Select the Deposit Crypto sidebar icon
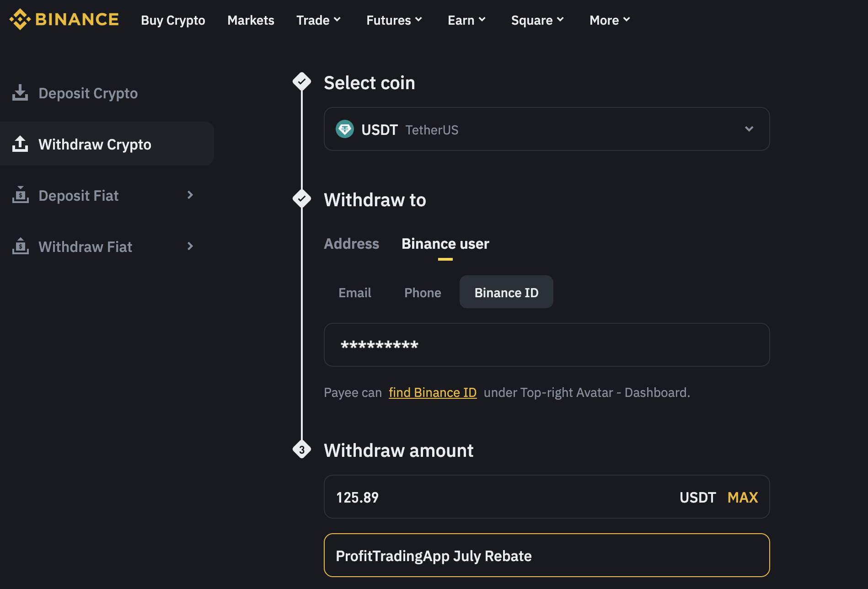The height and width of the screenshot is (589, 868). coord(20,92)
